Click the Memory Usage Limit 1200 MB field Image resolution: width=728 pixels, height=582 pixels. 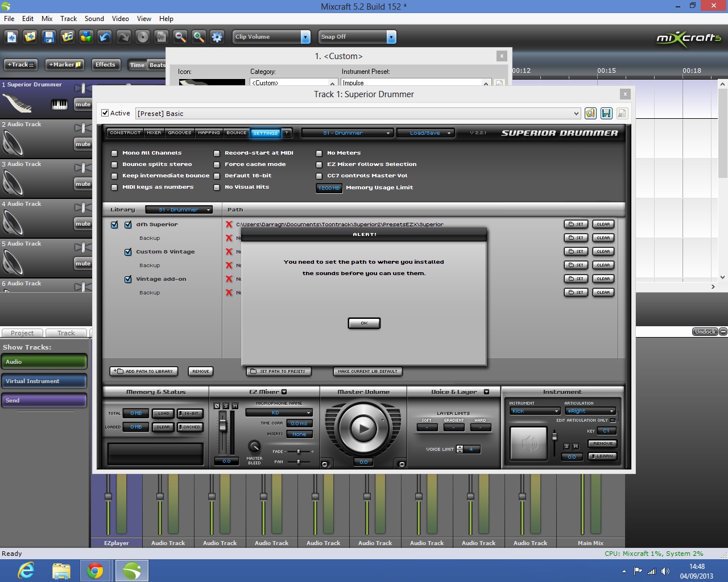329,188
